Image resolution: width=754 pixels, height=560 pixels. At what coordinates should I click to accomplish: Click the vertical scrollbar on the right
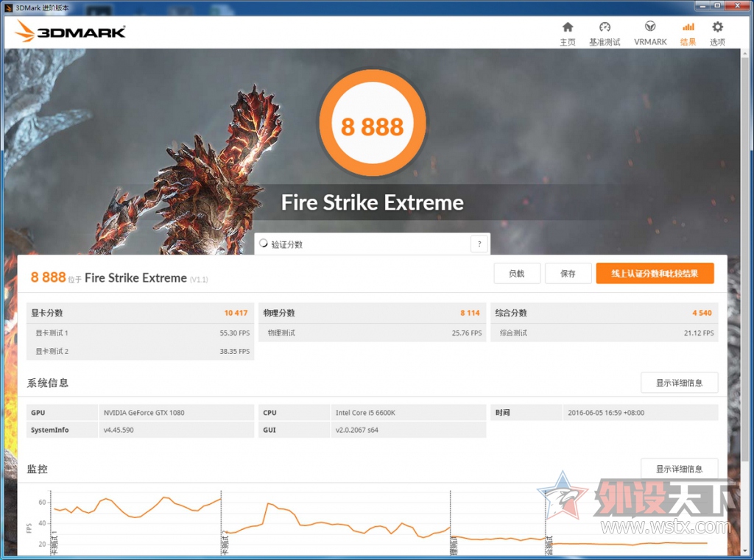click(745, 260)
